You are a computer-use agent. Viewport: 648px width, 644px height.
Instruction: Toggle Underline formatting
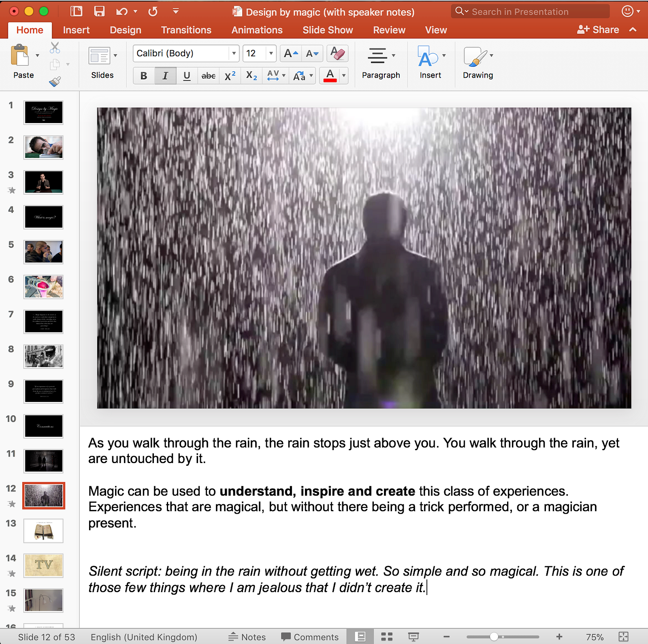[187, 76]
